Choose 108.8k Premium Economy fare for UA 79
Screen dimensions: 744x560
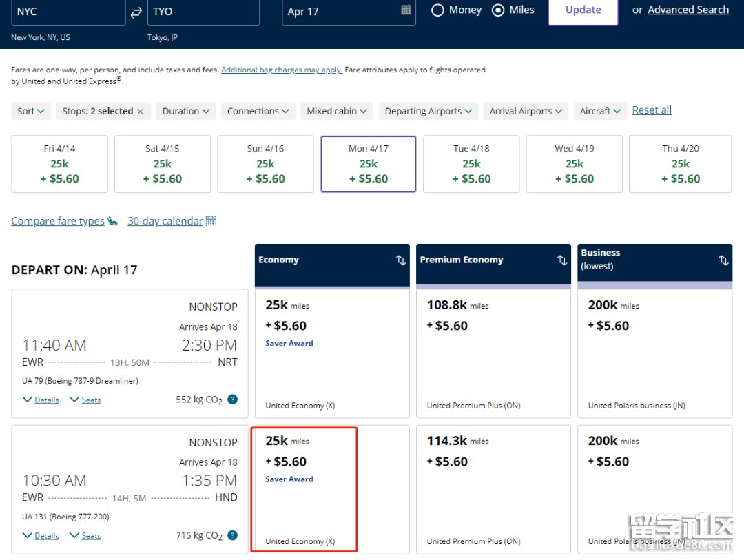(493, 353)
